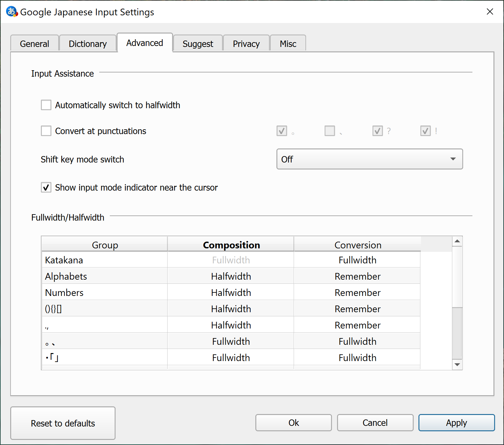Close the settings dialog window
The height and width of the screenshot is (445, 504).
[x=490, y=12]
